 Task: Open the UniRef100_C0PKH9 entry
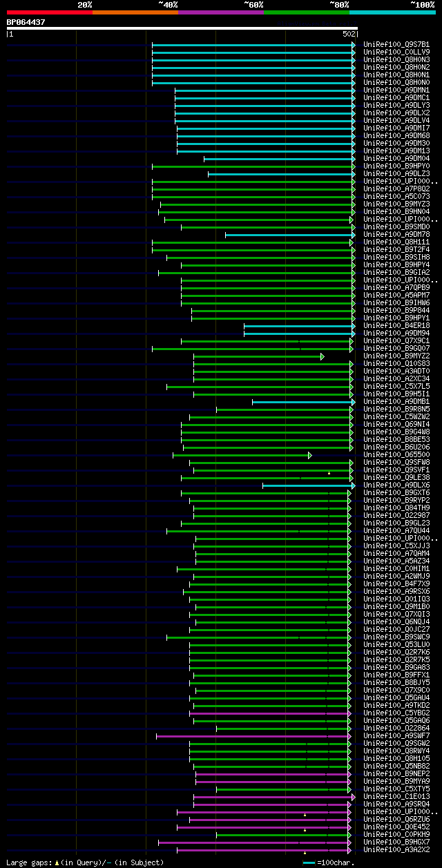click(396, 834)
